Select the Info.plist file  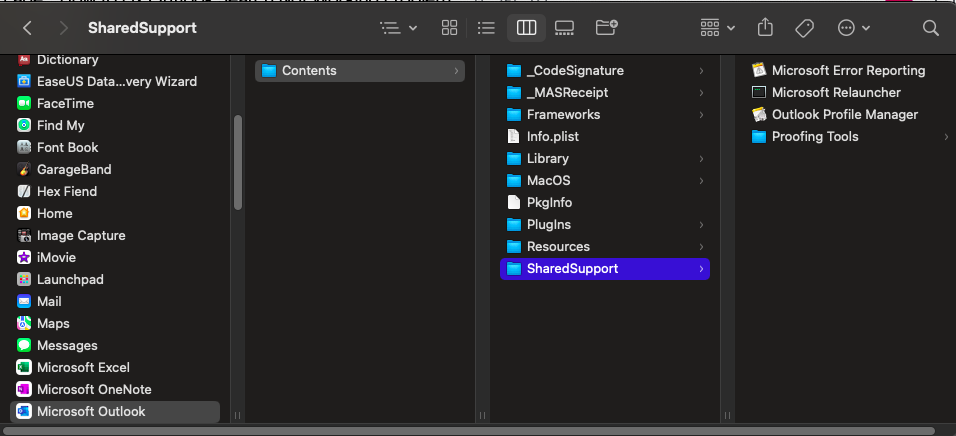[x=605, y=137]
